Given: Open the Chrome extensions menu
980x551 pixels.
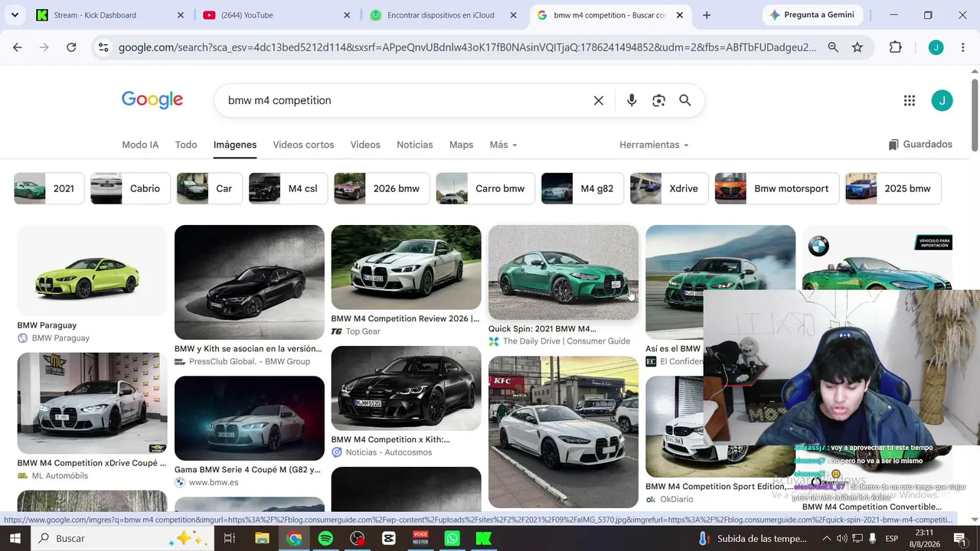Looking at the screenshot, I should click(895, 47).
